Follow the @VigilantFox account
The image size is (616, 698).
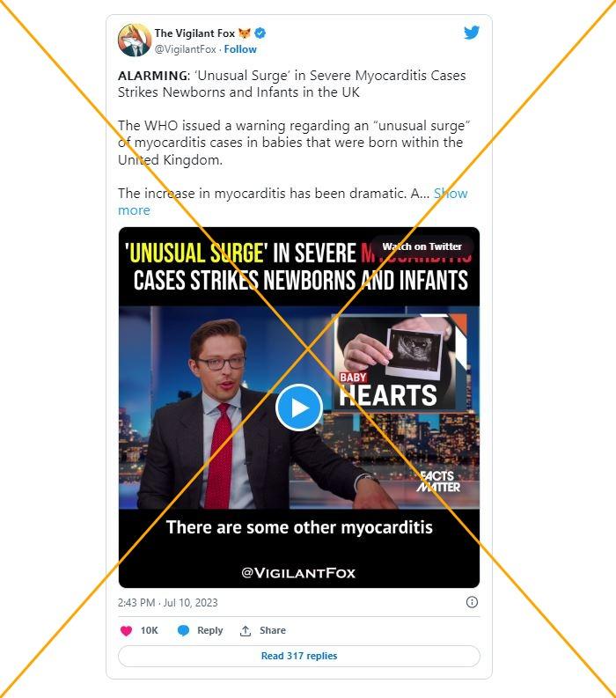240,49
